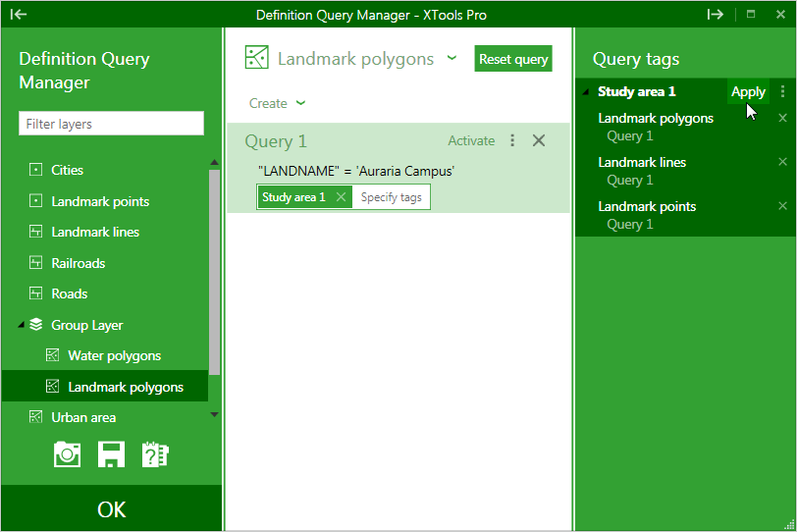Take a snapshot with the camera icon

[67, 454]
